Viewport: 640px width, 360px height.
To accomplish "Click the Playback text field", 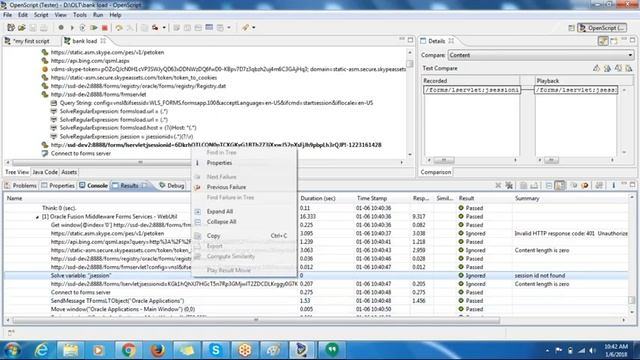I will point(576,90).
